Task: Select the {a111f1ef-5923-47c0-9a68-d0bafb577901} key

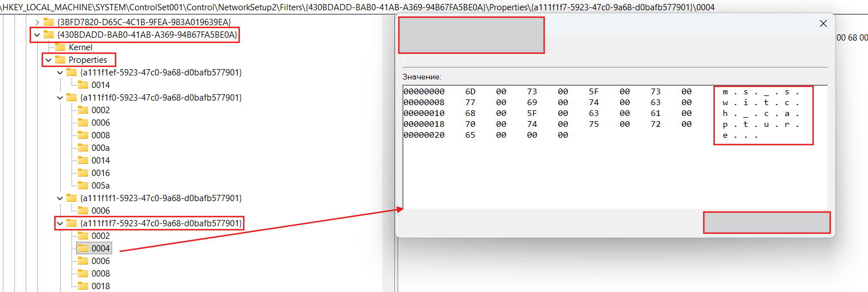Action: [160, 73]
